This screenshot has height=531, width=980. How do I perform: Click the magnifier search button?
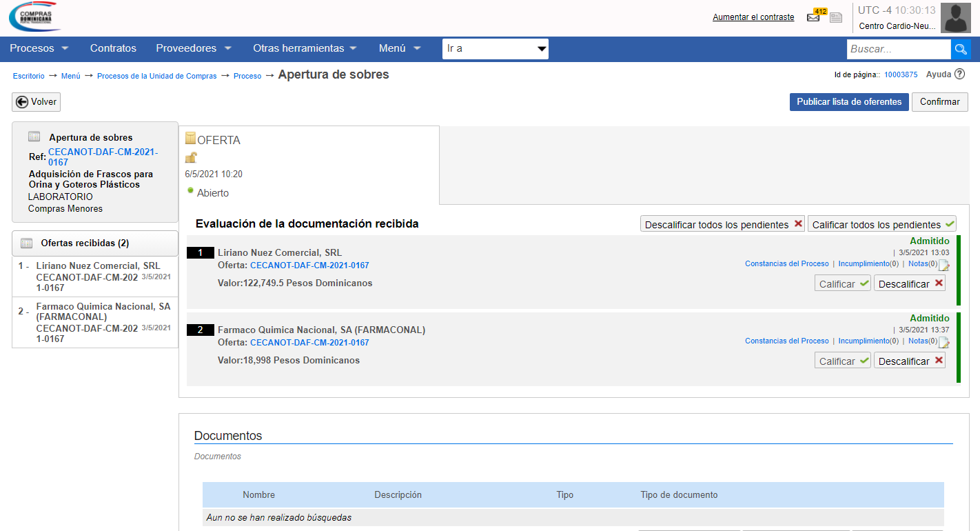pyautogui.click(x=961, y=49)
